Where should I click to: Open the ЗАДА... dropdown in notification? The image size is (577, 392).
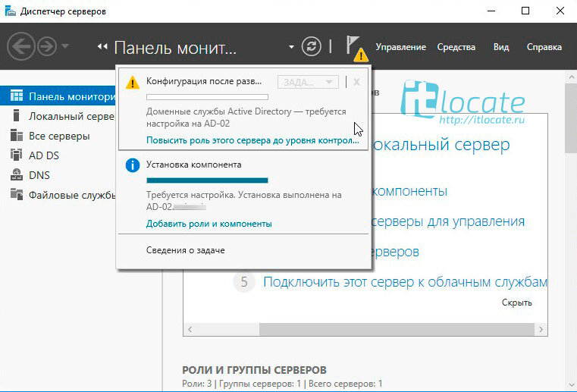(x=308, y=82)
